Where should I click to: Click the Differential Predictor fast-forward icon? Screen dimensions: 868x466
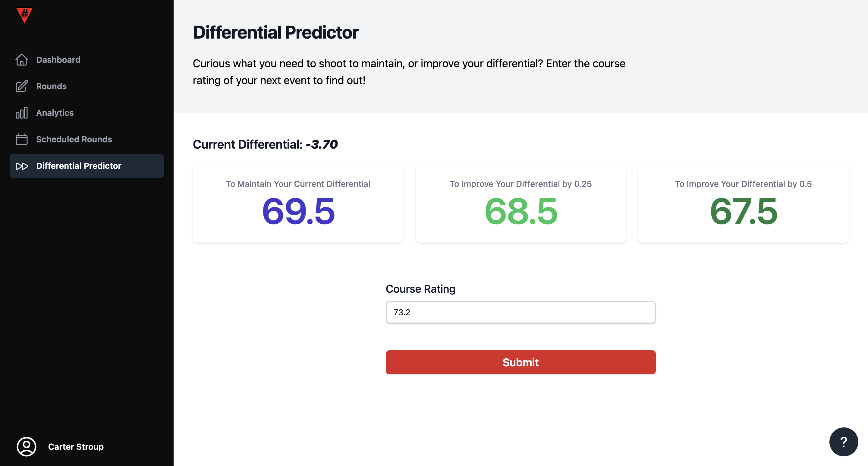(22, 166)
